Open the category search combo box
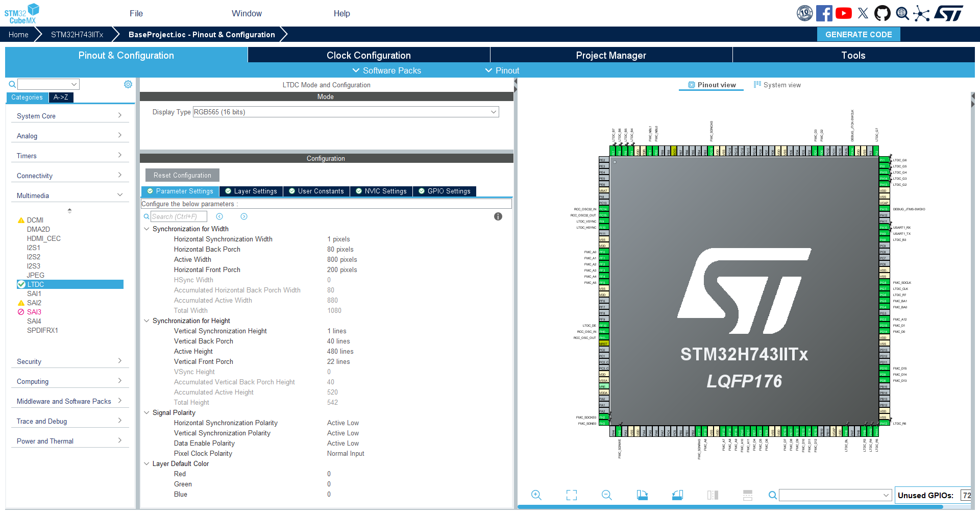980x515 pixels. pos(48,84)
